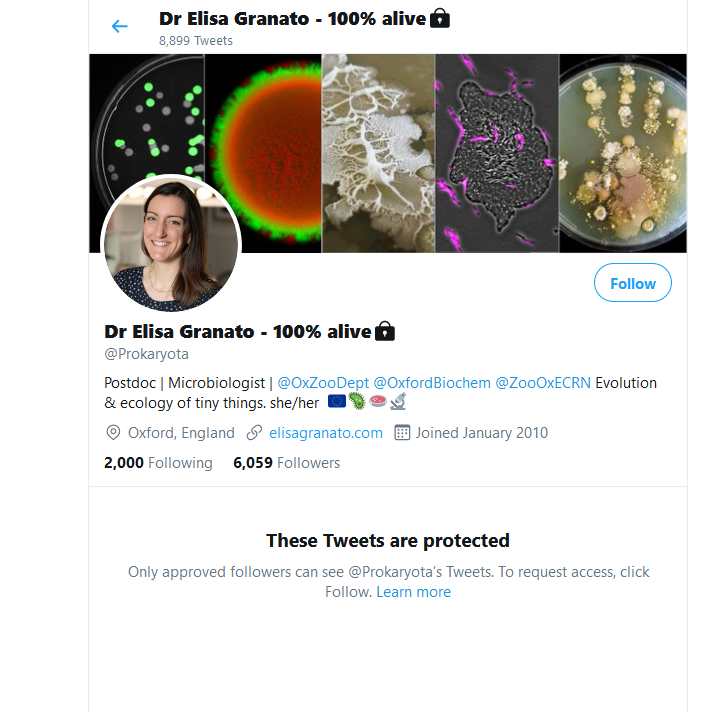Click the link chain icon
Viewport: 706px width, 713px height.
pyautogui.click(x=254, y=432)
